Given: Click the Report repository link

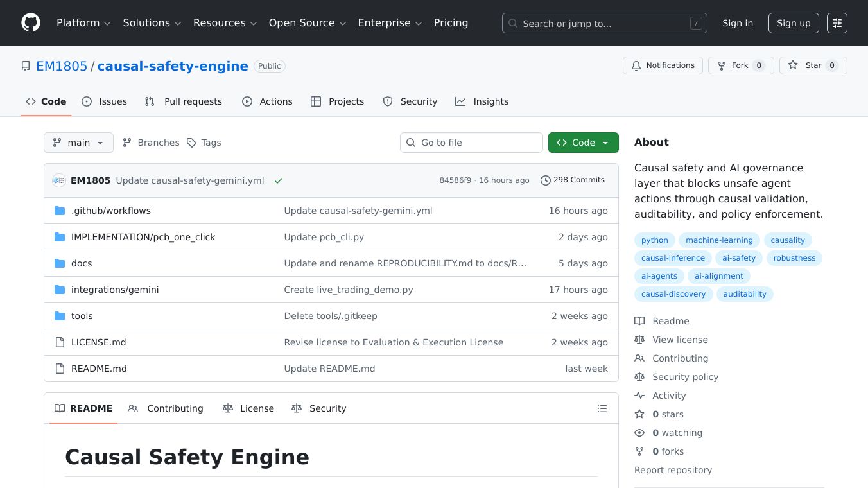Looking at the screenshot, I should (673, 470).
